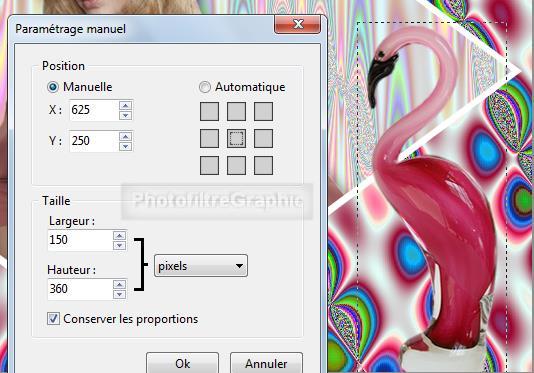
Task: Open the pixels unit dropdown
Action: 201,266
